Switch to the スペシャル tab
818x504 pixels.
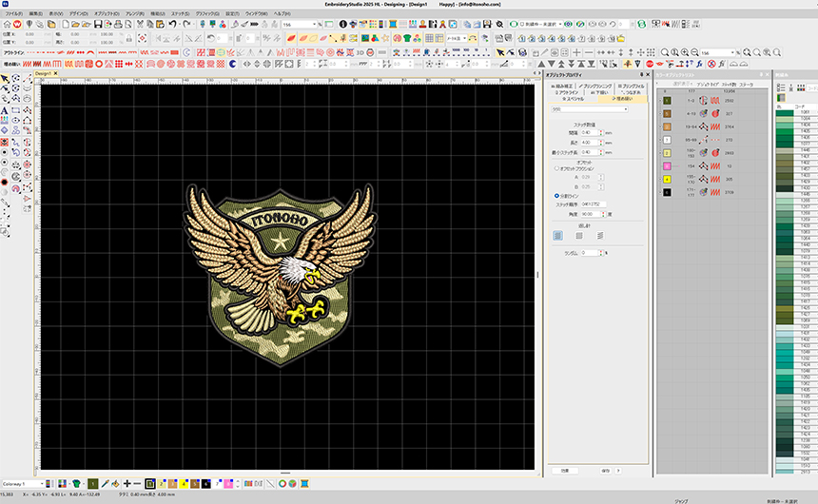[x=575, y=98]
